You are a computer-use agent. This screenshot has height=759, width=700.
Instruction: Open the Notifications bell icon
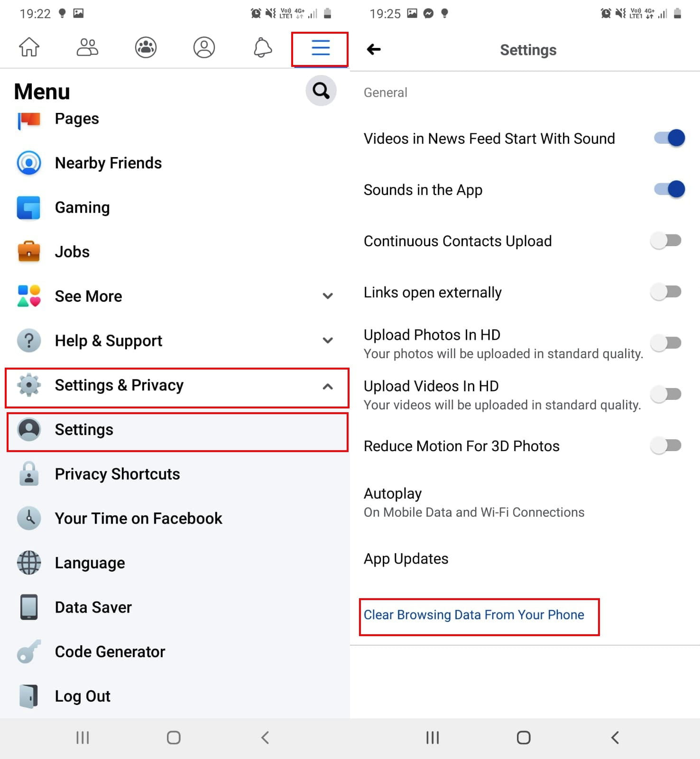point(262,47)
